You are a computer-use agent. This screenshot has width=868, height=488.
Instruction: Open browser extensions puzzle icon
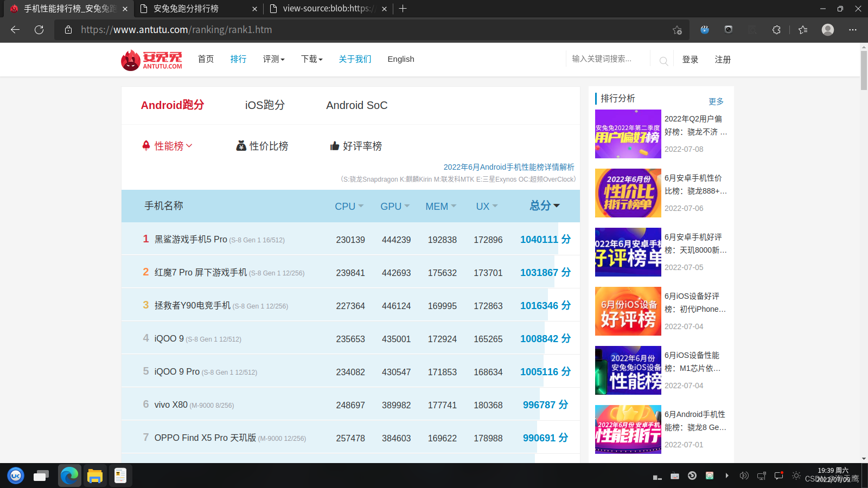776,30
